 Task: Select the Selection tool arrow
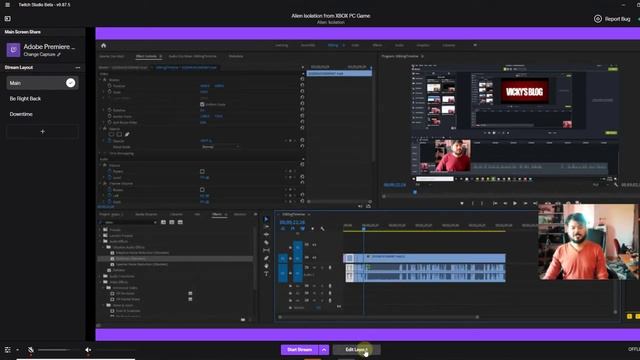(266, 219)
